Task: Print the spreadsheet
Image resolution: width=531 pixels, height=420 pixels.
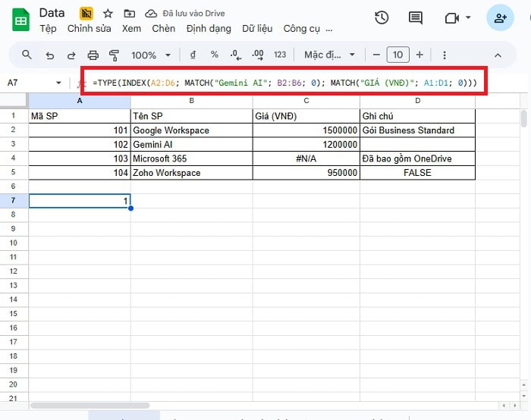Action: [93, 55]
